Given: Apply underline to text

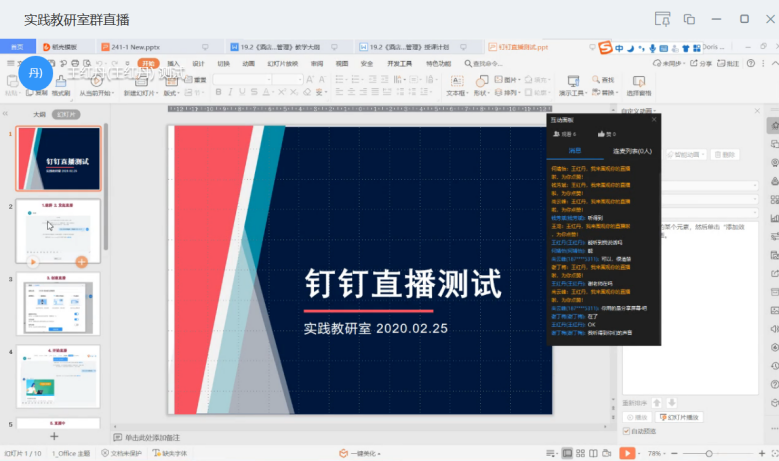Looking at the screenshot, I should click(242, 92).
